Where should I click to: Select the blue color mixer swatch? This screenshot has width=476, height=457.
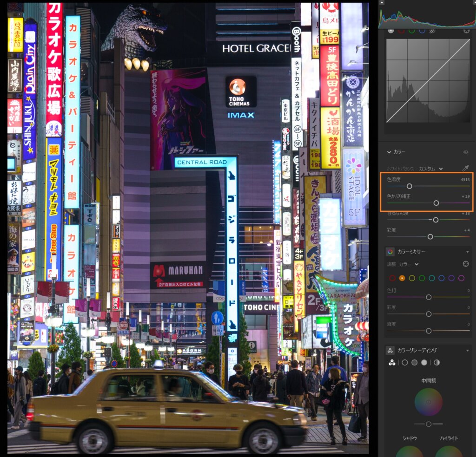tap(442, 278)
